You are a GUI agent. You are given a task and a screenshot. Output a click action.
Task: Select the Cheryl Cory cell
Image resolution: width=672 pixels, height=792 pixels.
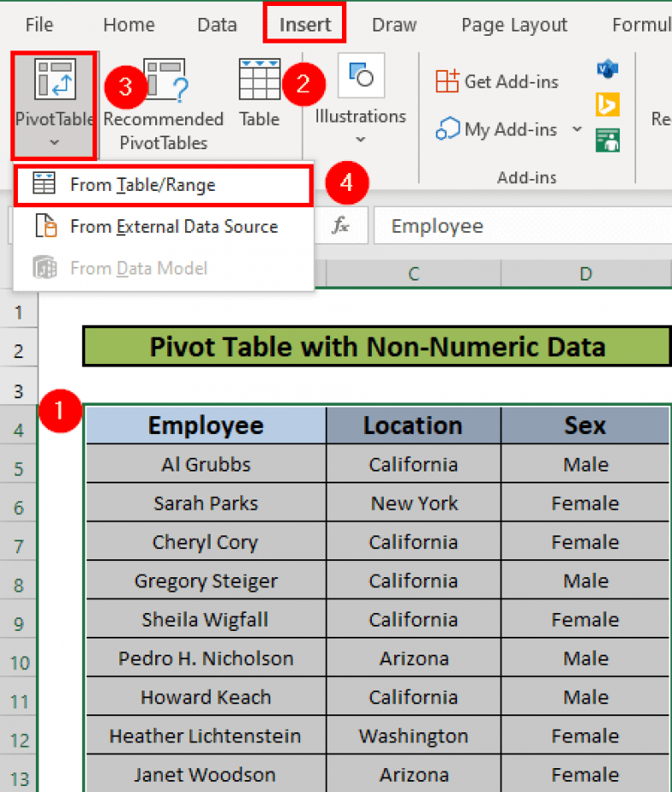click(x=206, y=542)
